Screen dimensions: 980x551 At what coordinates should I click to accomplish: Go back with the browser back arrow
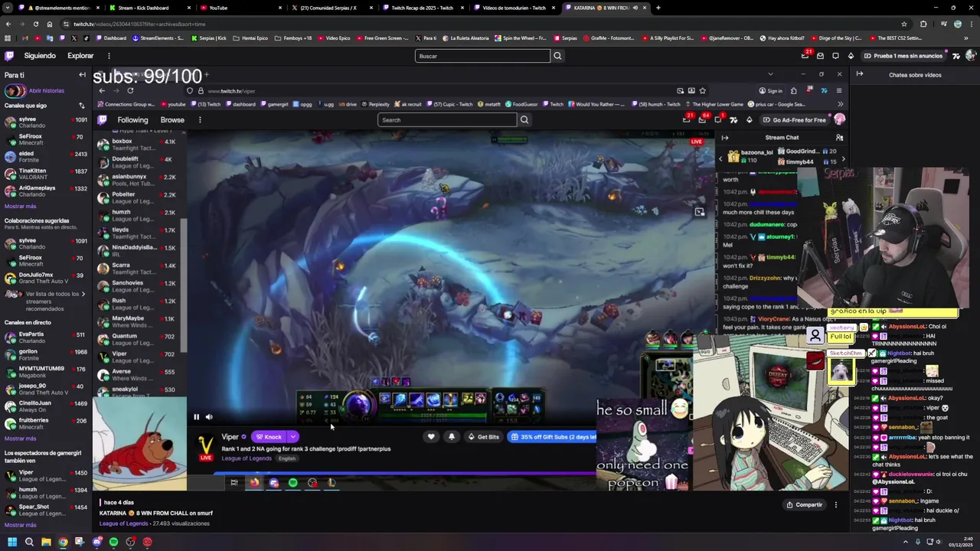8,24
